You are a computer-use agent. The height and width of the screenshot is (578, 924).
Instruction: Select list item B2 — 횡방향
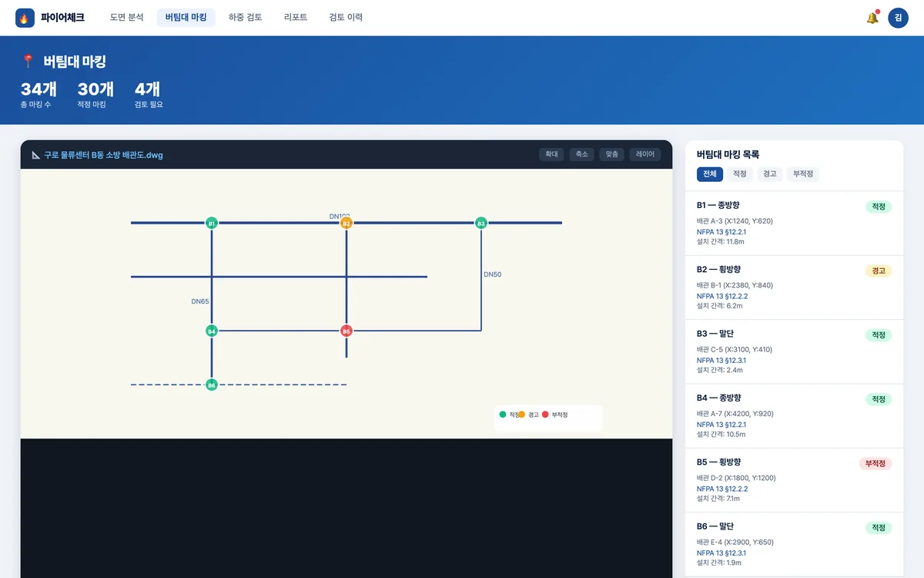[x=794, y=287]
